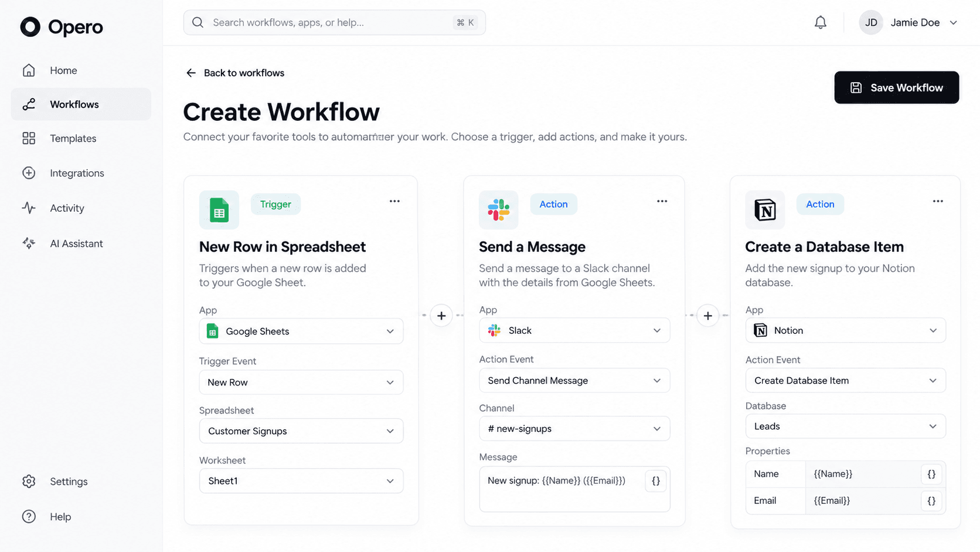This screenshot has height=552, width=980.
Task: Open AI Assistant in the sidebar
Action: click(81, 243)
